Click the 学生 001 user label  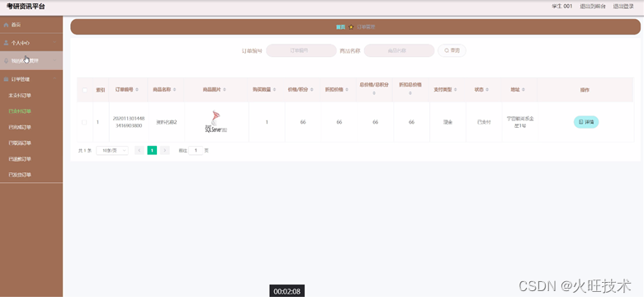562,7
